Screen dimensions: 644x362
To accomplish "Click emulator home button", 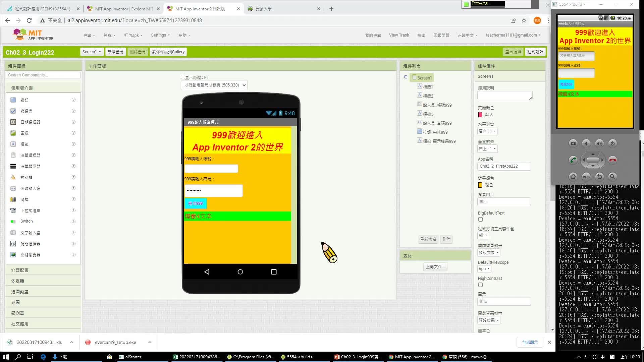I will tap(573, 176).
